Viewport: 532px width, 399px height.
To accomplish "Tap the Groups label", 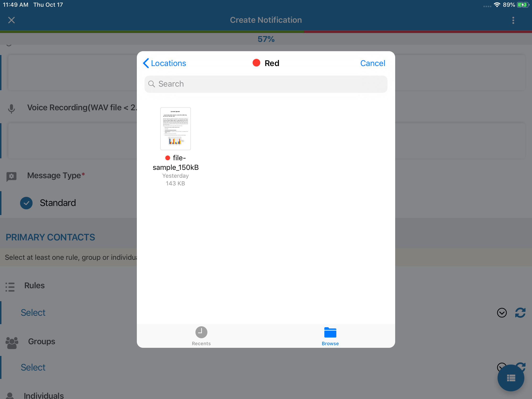I will (x=42, y=342).
